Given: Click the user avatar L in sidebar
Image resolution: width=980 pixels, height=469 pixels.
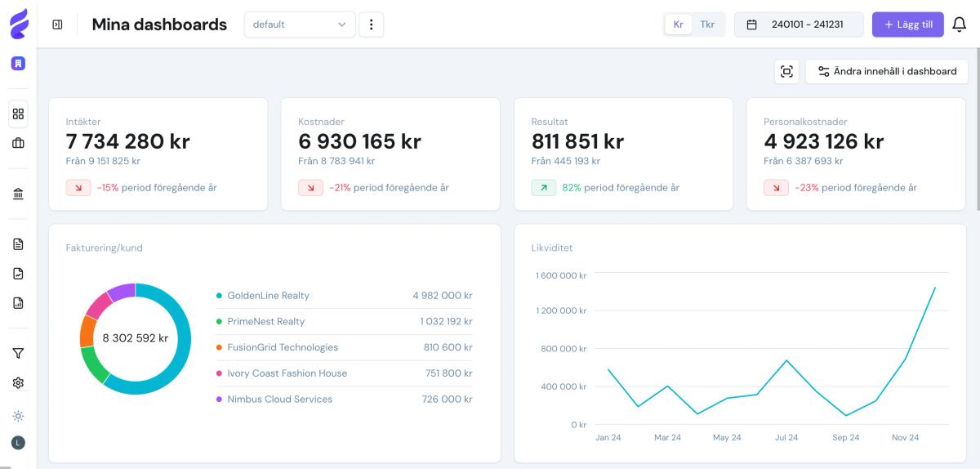Looking at the screenshot, I should (x=18, y=442).
